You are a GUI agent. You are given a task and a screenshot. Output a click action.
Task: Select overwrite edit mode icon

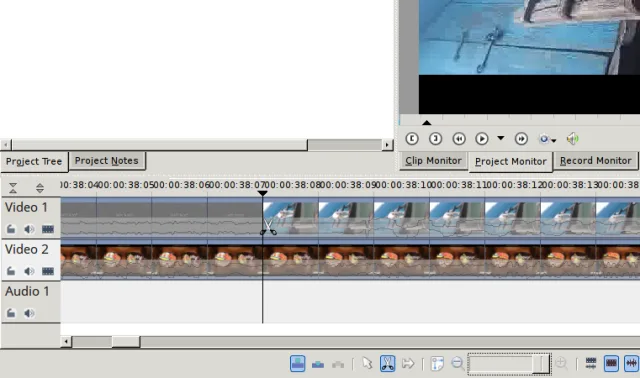pos(318,364)
